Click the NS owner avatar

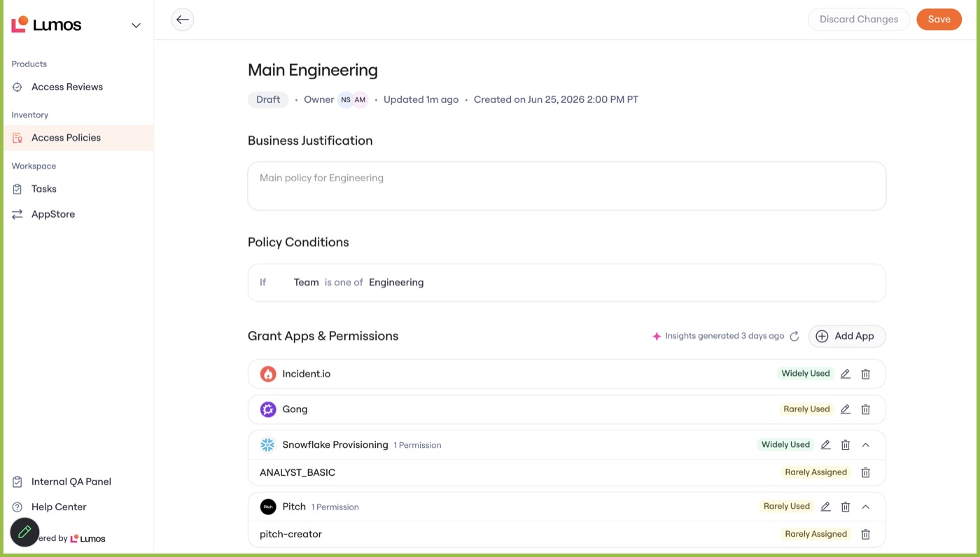(346, 100)
